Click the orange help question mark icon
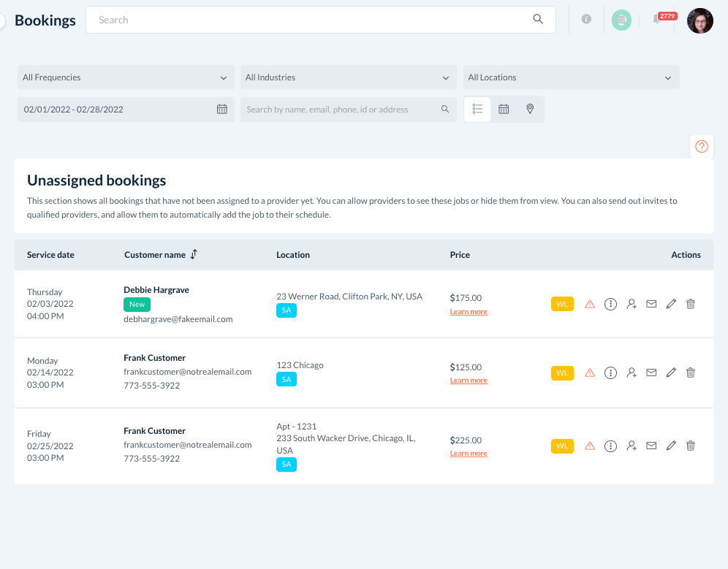Screen dimensions: 728x569 pyautogui.click(x=702, y=147)
